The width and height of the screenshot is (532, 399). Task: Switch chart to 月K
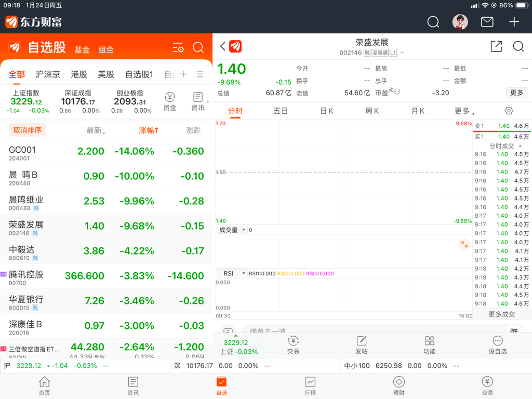click(418, 111)
